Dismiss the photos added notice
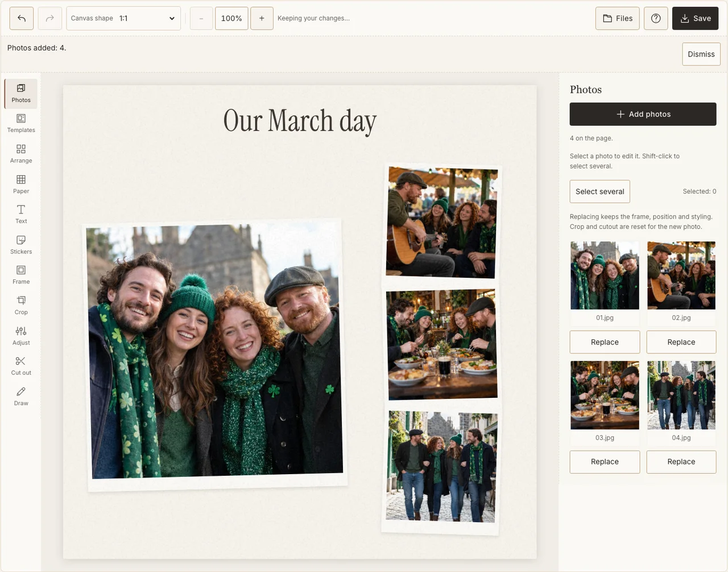Viewport: 728px width, 572px height. coord(701,54)
